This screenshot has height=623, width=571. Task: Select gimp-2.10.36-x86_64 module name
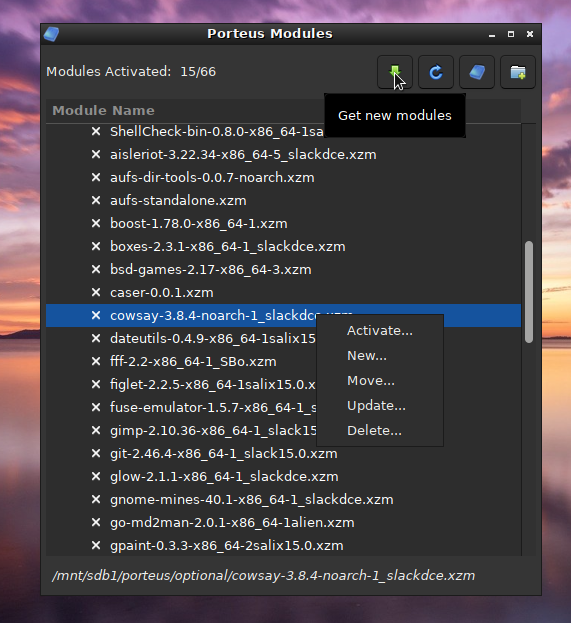click(213, 431)
